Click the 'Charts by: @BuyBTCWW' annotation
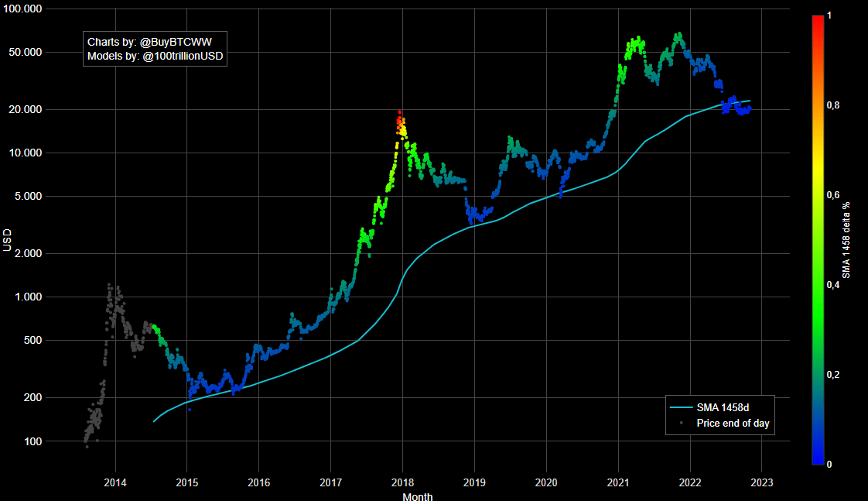This screenshot has width=868, height=501. coord(149,42)
